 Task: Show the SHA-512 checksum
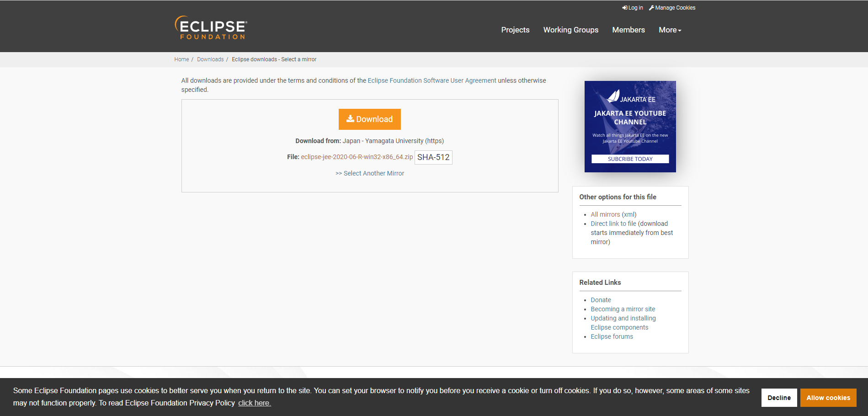coord(433,157)
